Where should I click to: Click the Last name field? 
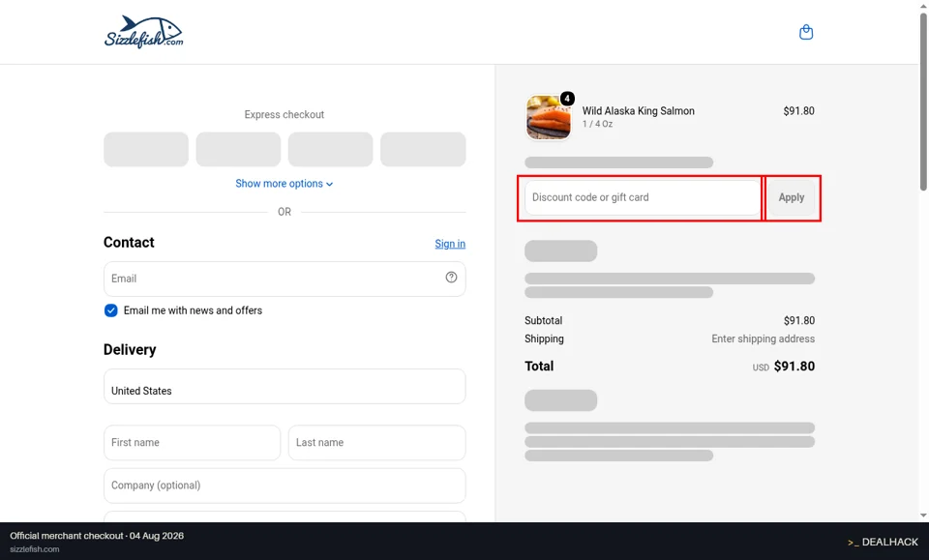tap(376, 442)
